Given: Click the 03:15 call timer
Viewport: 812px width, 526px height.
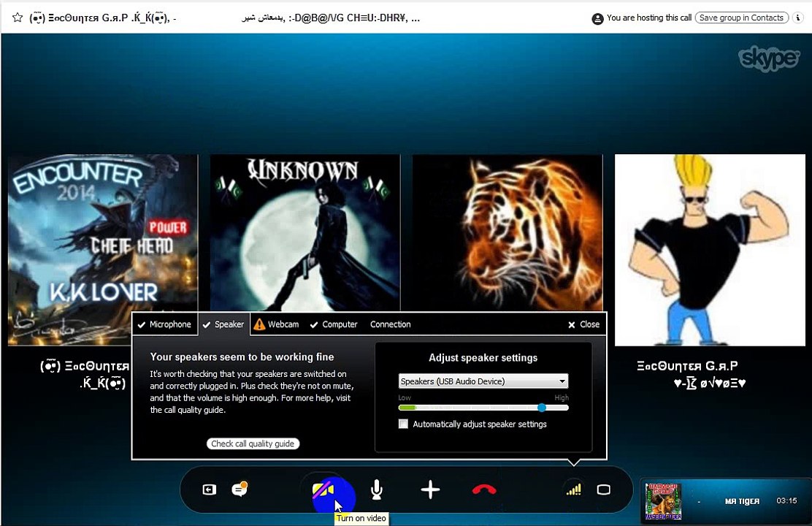Looking at the screenshot, I should click(x=786, y=500).
